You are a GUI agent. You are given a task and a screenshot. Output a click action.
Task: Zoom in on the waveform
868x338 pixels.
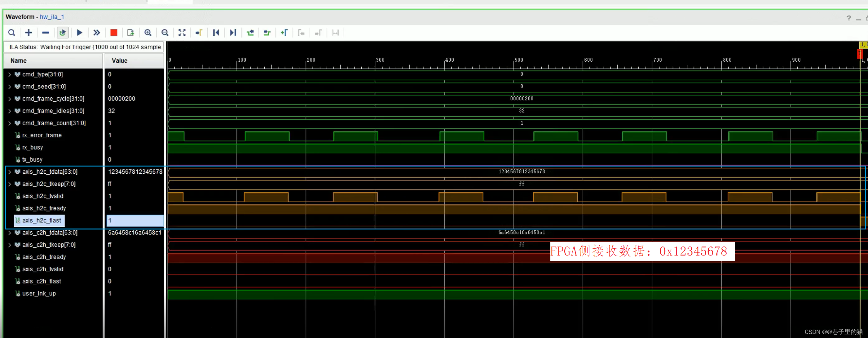click(x=148, y=33)
